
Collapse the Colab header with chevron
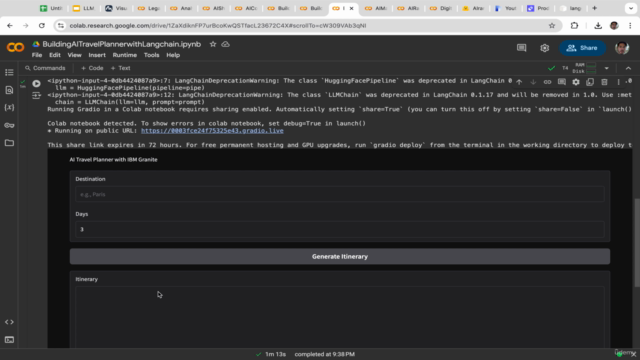[x=628, y=68]
